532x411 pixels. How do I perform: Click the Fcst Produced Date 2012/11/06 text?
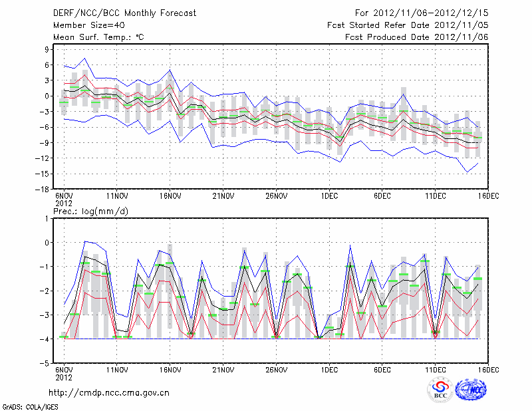pos(416,37)
